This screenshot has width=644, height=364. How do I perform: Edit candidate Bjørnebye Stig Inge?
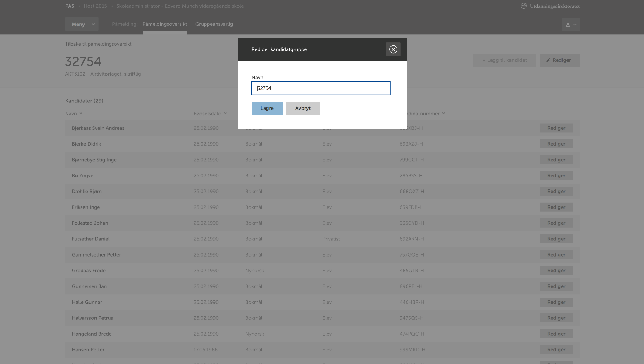pos(556,160)
